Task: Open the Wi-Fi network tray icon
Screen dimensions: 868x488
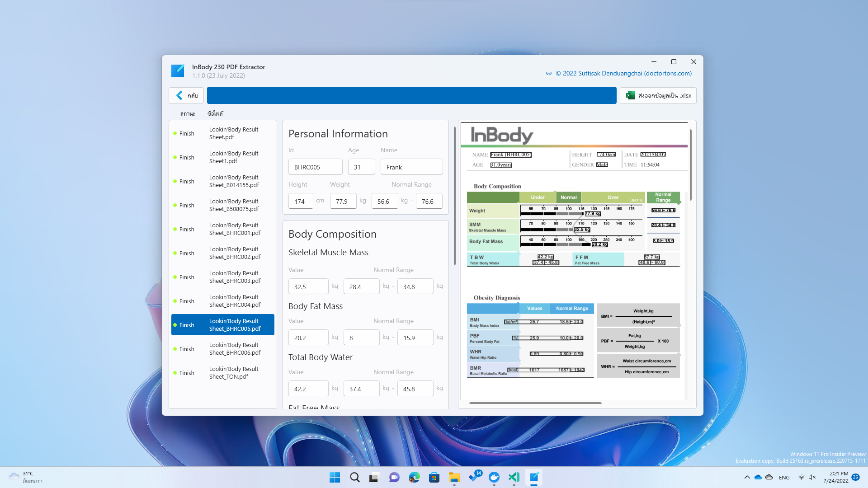Action: click(801, 477)
